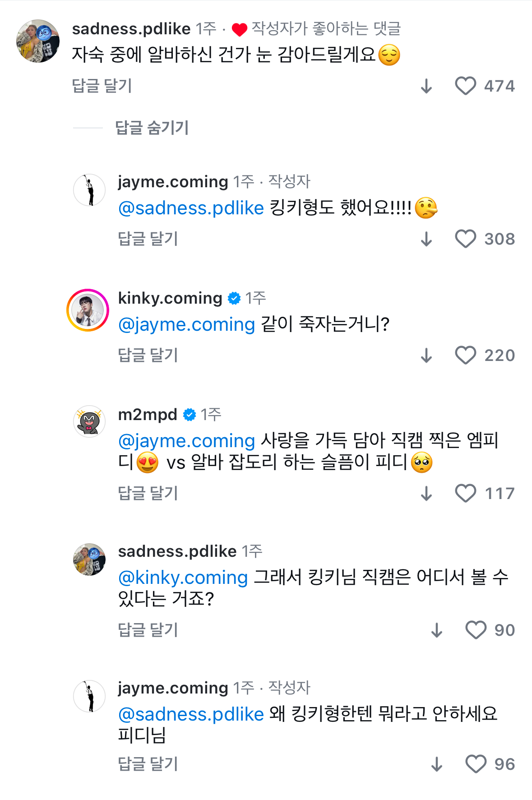
Task: Click down arrow on kinky.coming's reply
Action: (426, 355)
